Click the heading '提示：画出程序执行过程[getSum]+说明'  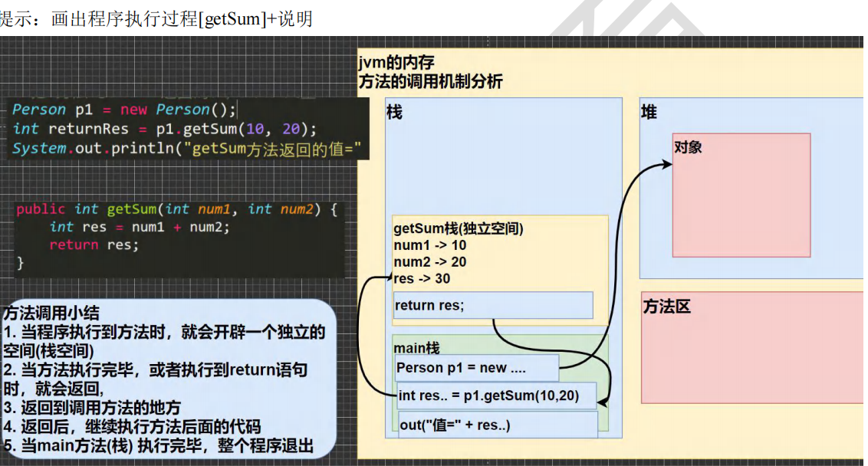point(156,19)
